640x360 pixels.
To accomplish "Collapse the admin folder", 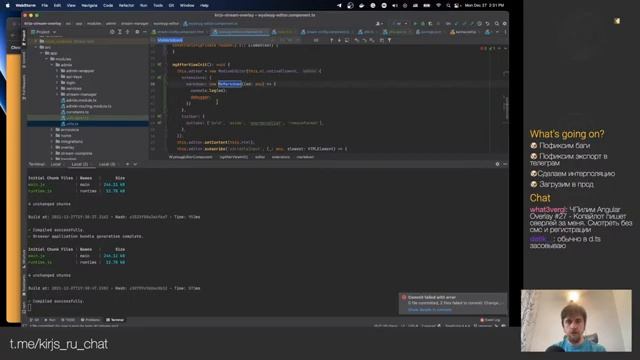I will tap(52, 65).
